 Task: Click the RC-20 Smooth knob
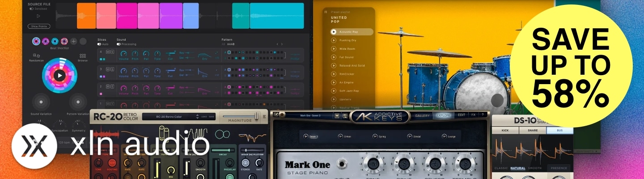(x=201, y=163)
